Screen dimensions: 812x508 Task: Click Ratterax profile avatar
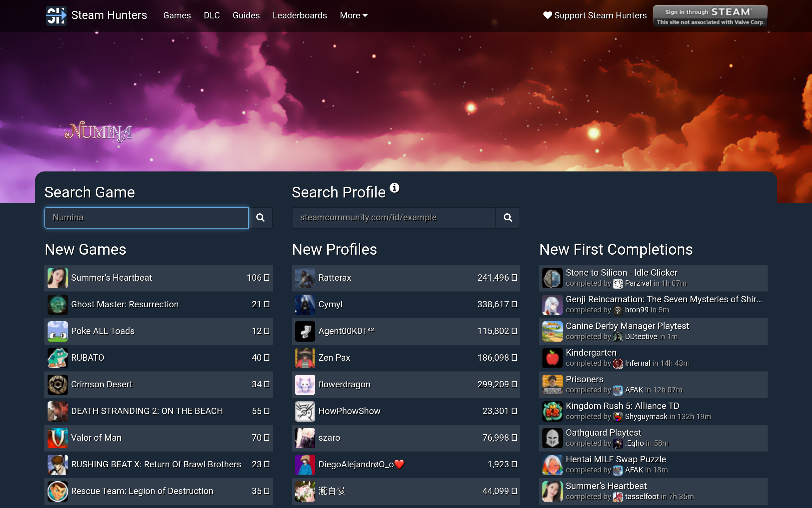[305, 278]
